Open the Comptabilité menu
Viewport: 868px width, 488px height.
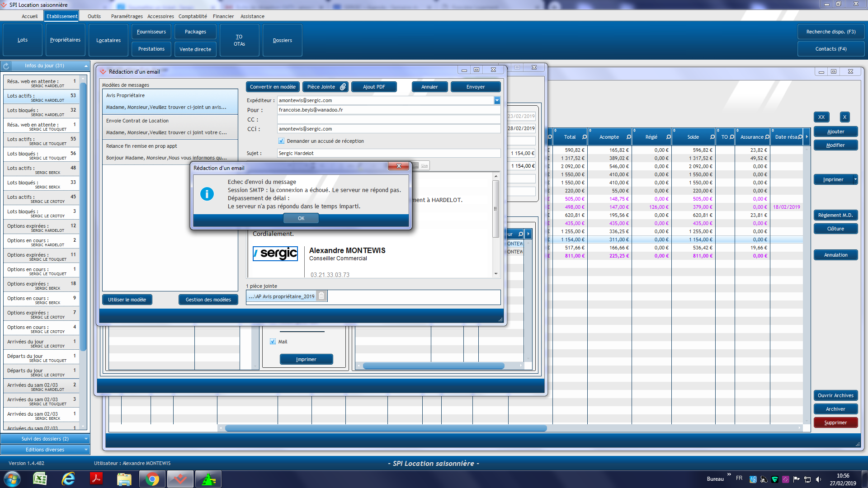[x=193, y=16]
